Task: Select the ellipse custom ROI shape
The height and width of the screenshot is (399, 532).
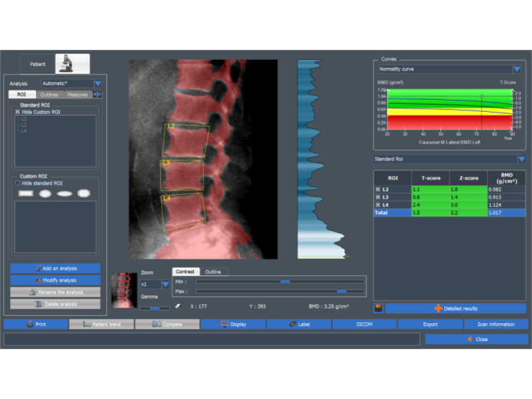Action: (65, 194)
